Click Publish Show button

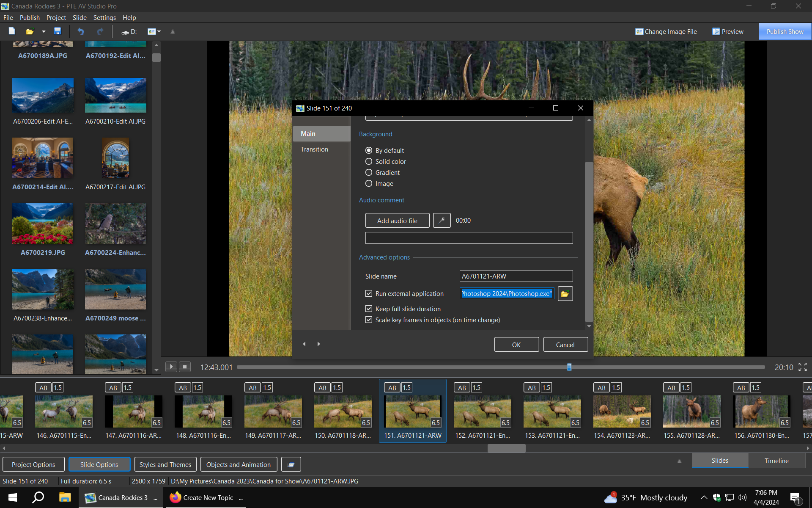click(785, 32)
